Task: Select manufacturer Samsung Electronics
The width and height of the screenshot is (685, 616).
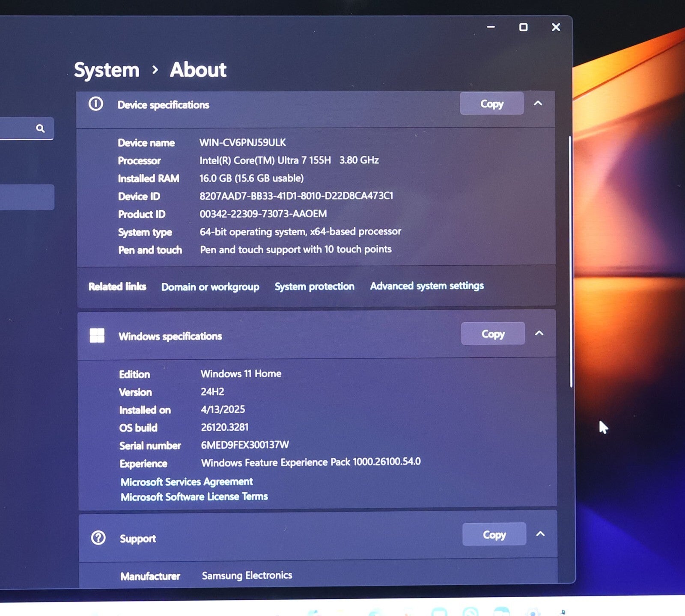Action: pos(247,575)
